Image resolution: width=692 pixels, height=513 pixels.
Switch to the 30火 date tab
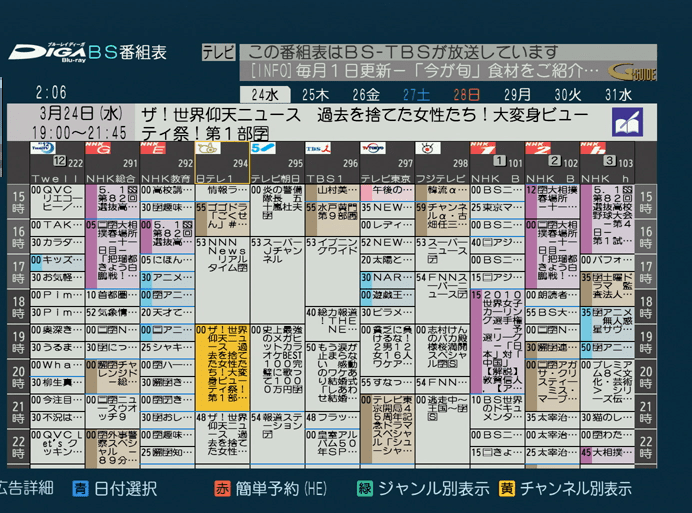click(568, 94)
